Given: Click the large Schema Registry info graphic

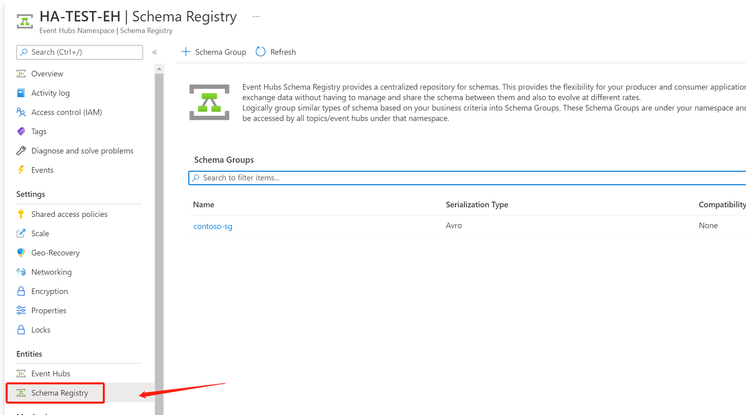Looking at the screenshot, I should coord(209,102).
